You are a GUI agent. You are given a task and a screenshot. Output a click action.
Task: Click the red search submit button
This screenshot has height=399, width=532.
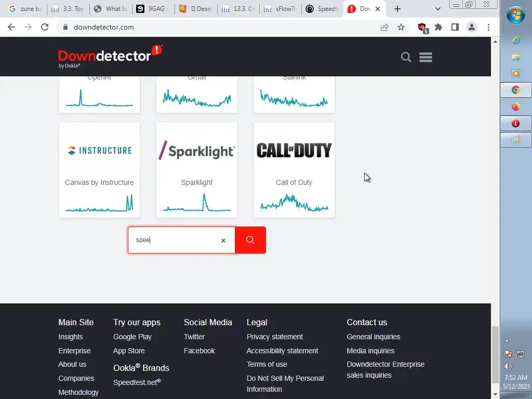(250, 240)
